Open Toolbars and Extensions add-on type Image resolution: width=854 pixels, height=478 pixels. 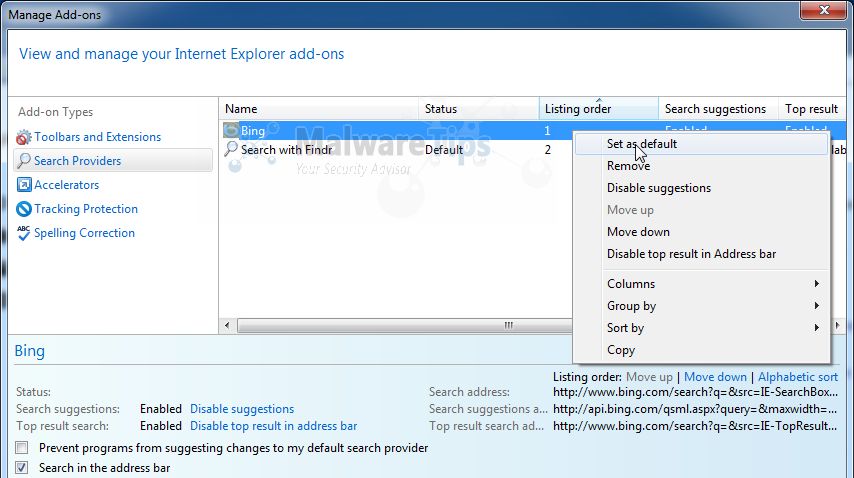pos(97,137)
